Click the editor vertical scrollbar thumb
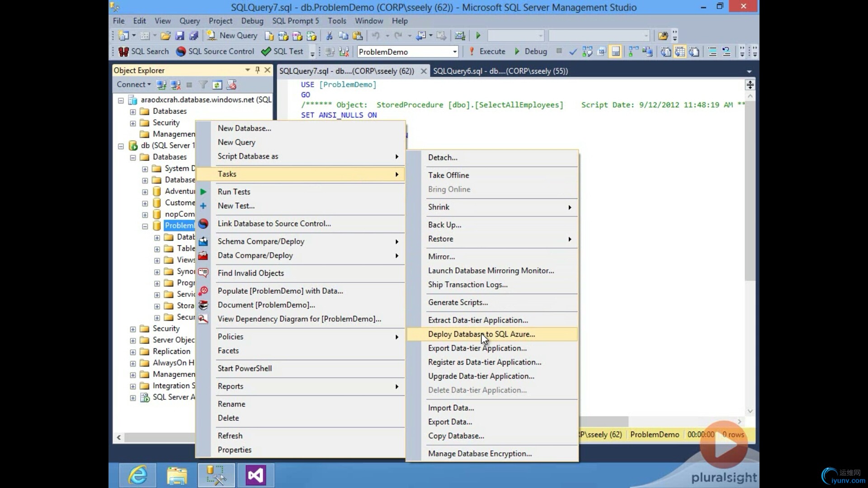Screen dimensions: 868x488 pos(750,190)
